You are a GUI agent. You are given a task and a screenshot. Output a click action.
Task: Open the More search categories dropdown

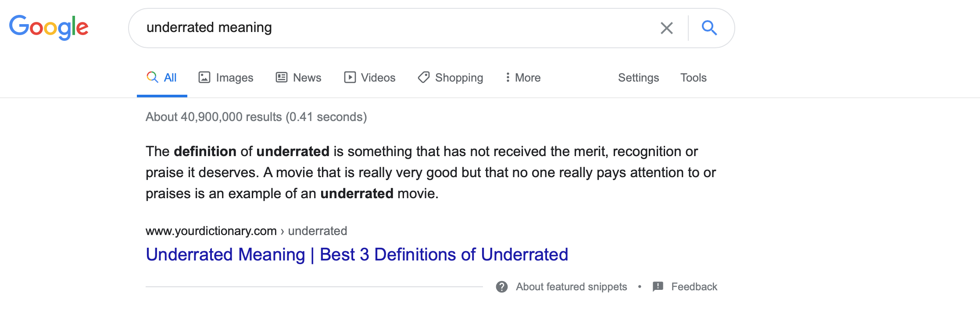point(523,78)
